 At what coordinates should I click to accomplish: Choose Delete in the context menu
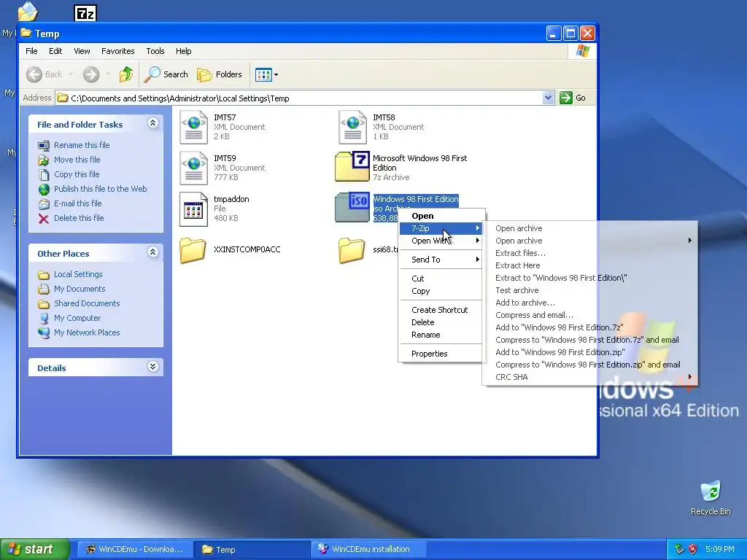pos(440,322)
